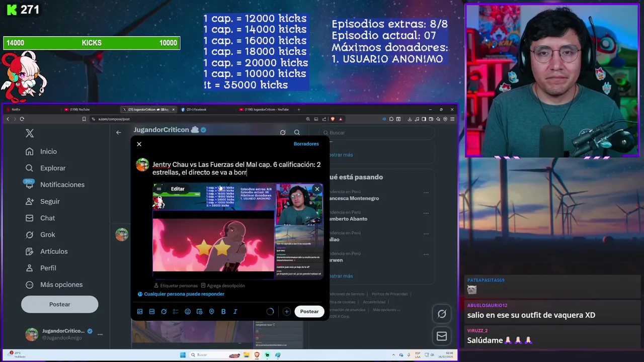Change who can reply: Cualquier persona puede responder

click(181, 294)
